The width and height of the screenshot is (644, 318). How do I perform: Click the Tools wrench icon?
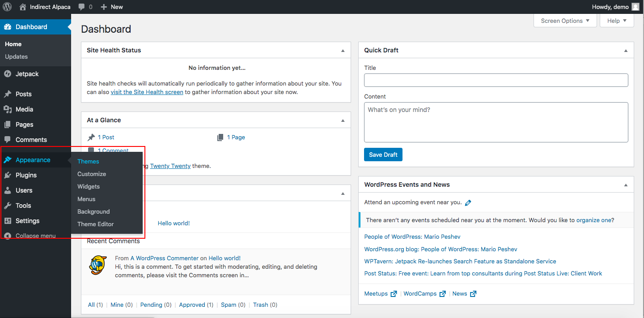tap(8, 206)
